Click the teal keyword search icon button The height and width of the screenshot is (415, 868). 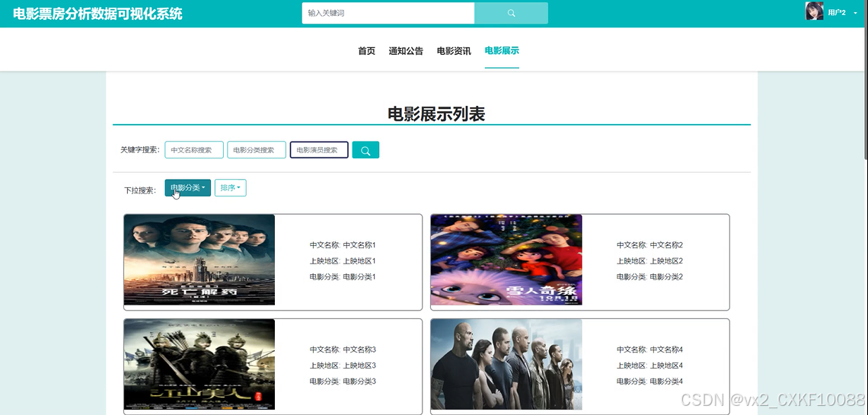pos(365,150)
